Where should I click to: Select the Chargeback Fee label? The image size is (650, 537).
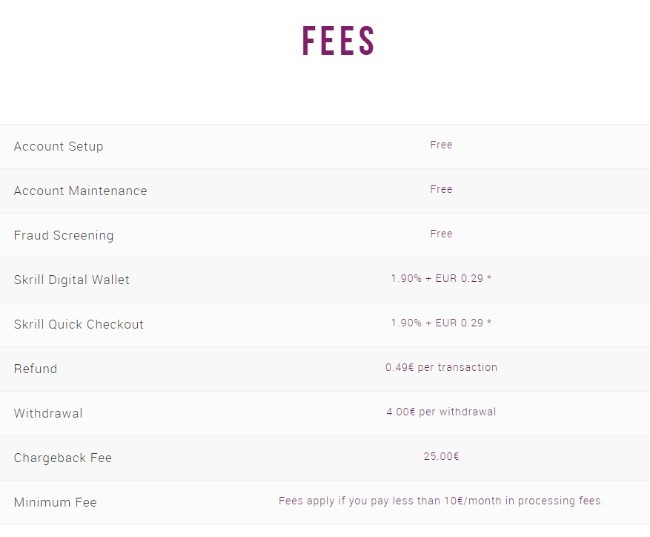click(x=63, y=458)
